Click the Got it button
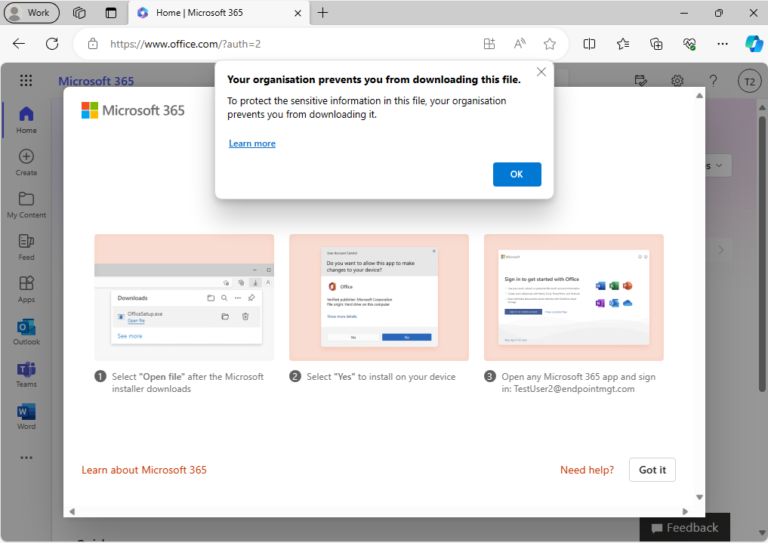This screenshot has width=768, height=543. click(652, 470)
